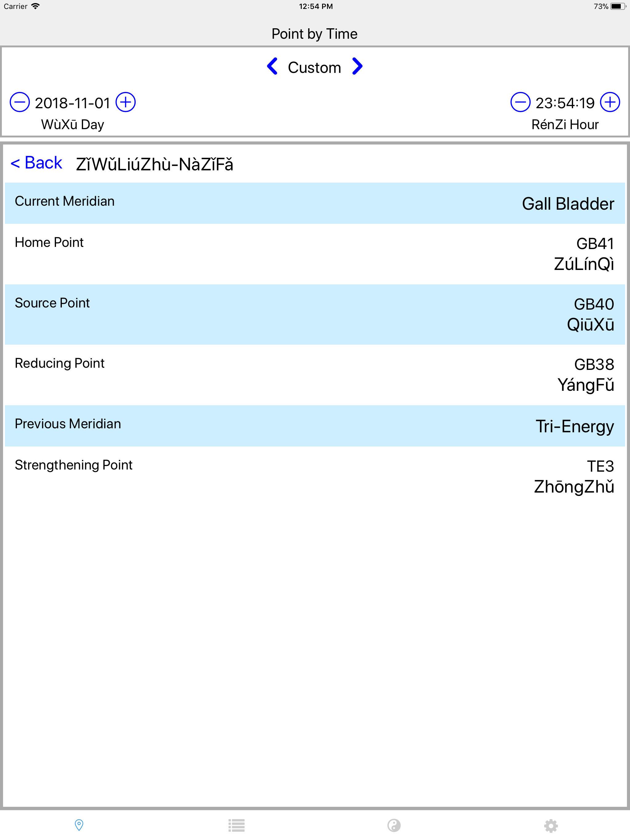Select the Reducing Point row label
The height and width of the screenshot is (840, 630).
[x=59, y=363]
